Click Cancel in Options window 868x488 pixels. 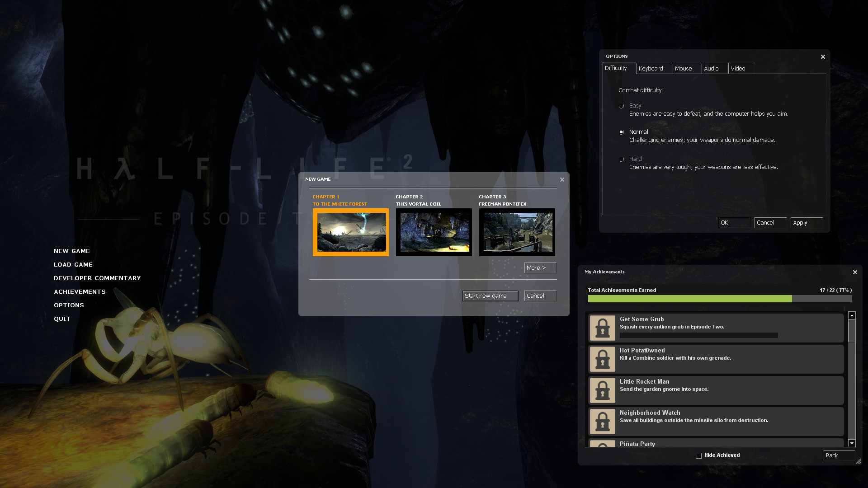point(770,223)
